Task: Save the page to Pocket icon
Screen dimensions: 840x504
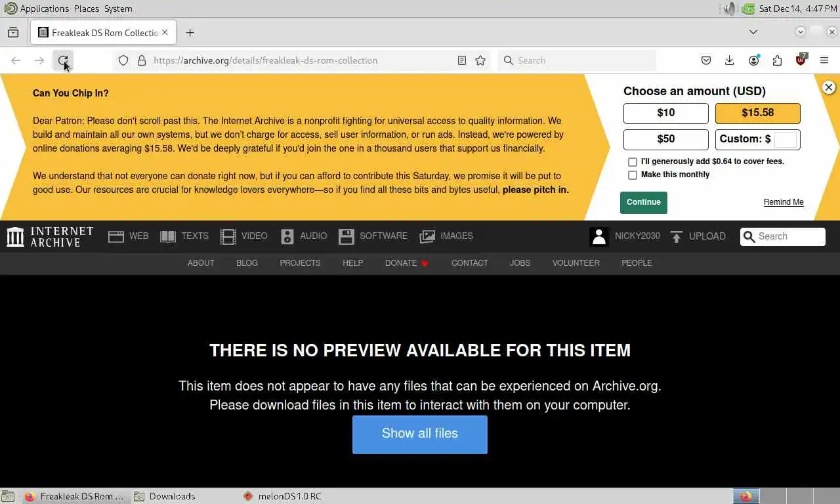Action: pyautogui.click(x=706, y=60)
